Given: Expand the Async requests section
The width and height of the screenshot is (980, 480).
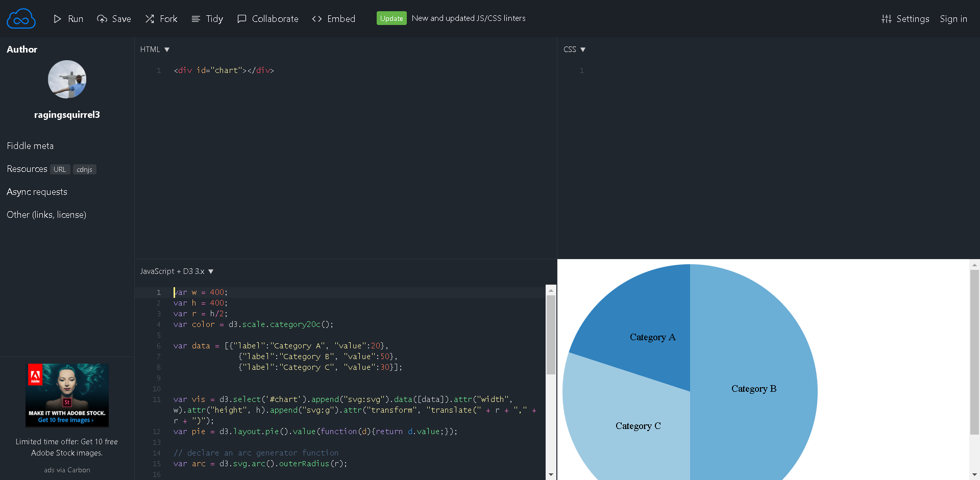Looking at the screenshot, I should coord(37,192).
